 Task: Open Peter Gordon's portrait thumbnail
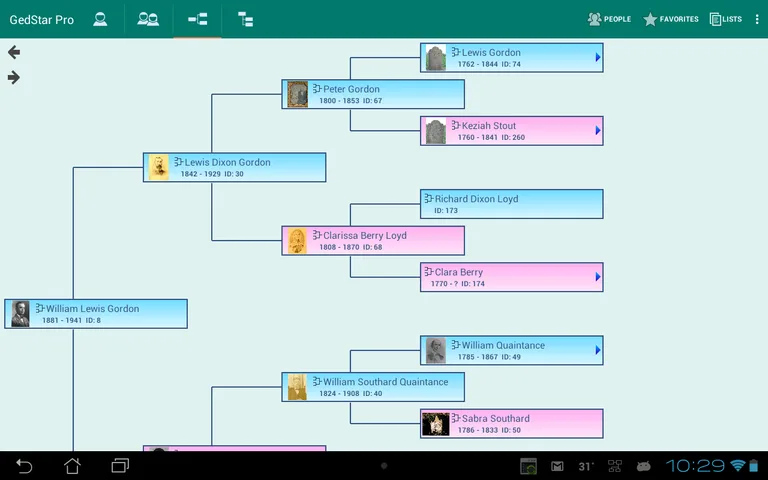pos(297,94)
